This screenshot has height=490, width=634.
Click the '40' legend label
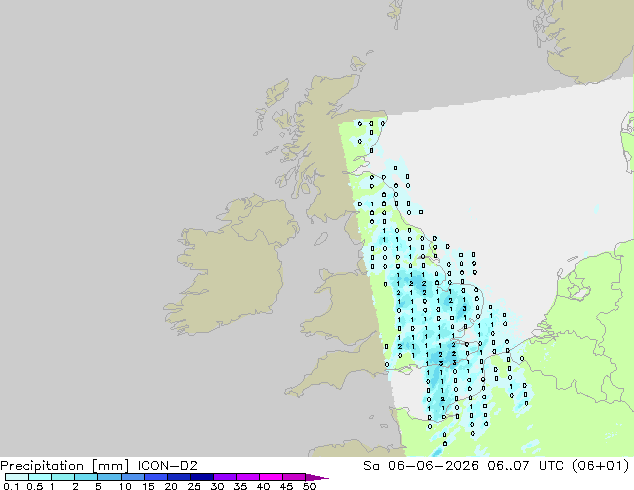click(x=264, y=486)
